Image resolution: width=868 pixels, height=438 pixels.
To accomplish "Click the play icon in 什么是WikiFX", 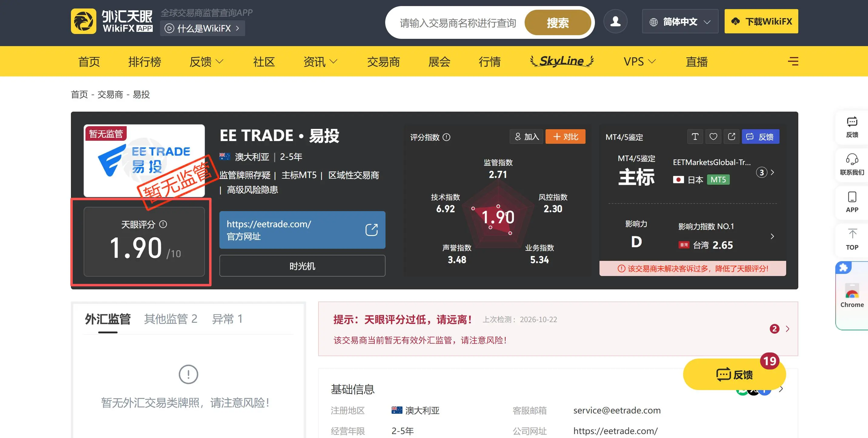I will [x=169, y=28].
